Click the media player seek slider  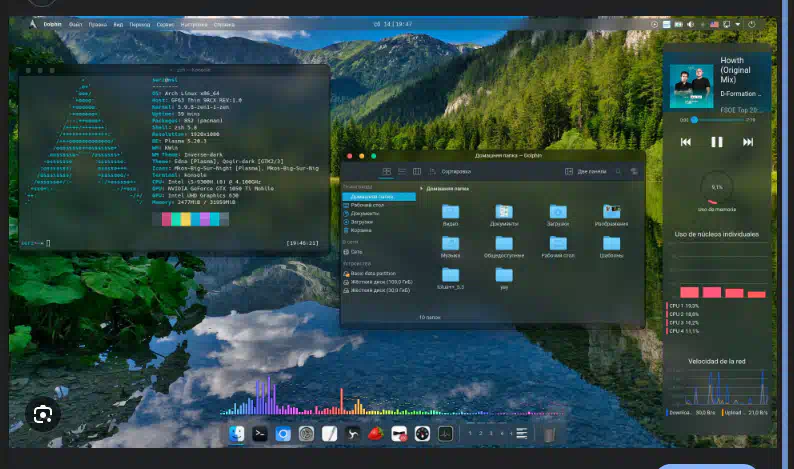pos(718,120)
